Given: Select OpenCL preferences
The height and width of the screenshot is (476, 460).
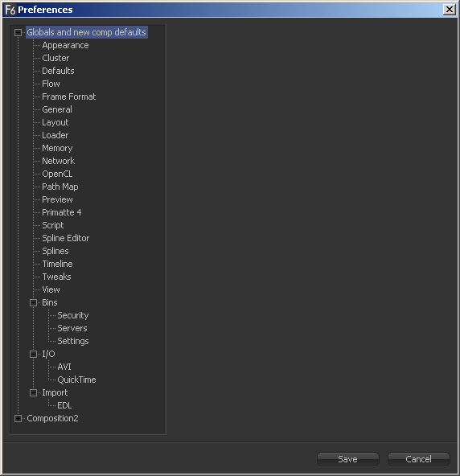Looking at the screenshot, I should pyautogui.click(x=57, y=174).
